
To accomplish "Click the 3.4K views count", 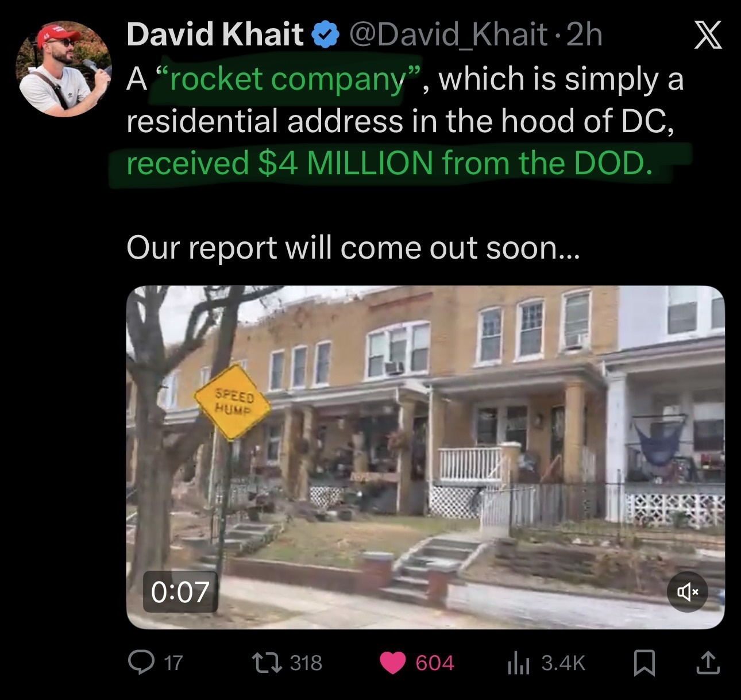I will coord(564,663).
